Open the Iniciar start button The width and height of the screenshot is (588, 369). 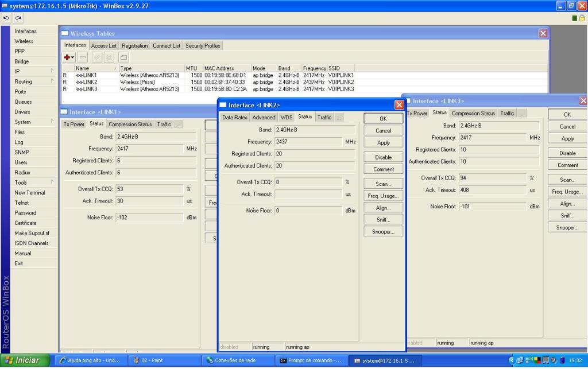25,360
